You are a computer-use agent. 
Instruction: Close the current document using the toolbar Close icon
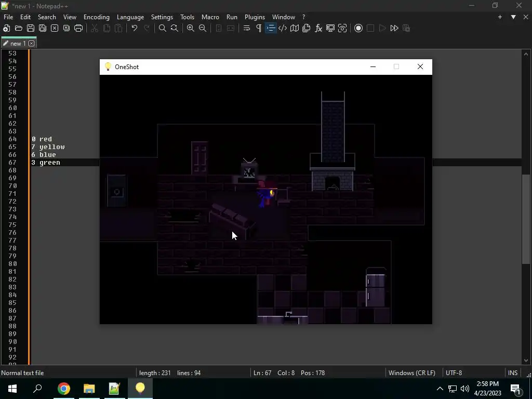[54, 28]
